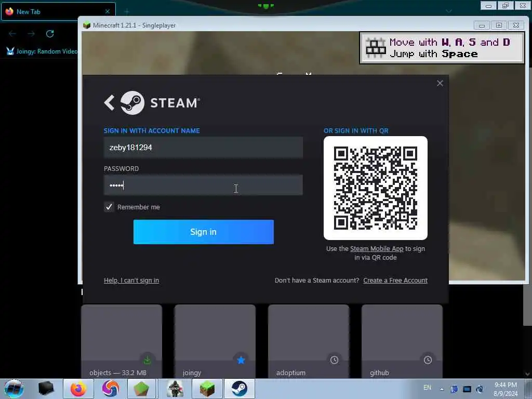Open the Sniper game taskbar icon
532x399 pixels.
coord(175,389)
